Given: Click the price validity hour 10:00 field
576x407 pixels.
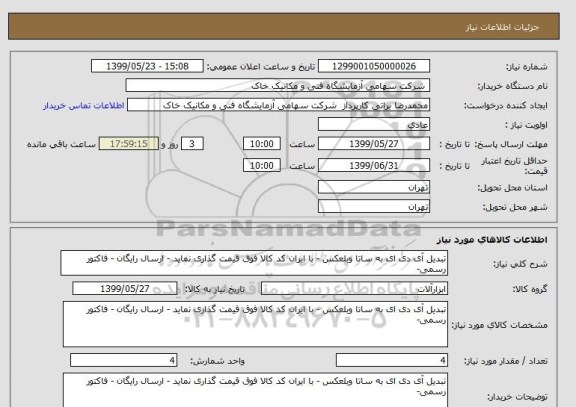Looking at the screenshot, I should coord(262,165).
